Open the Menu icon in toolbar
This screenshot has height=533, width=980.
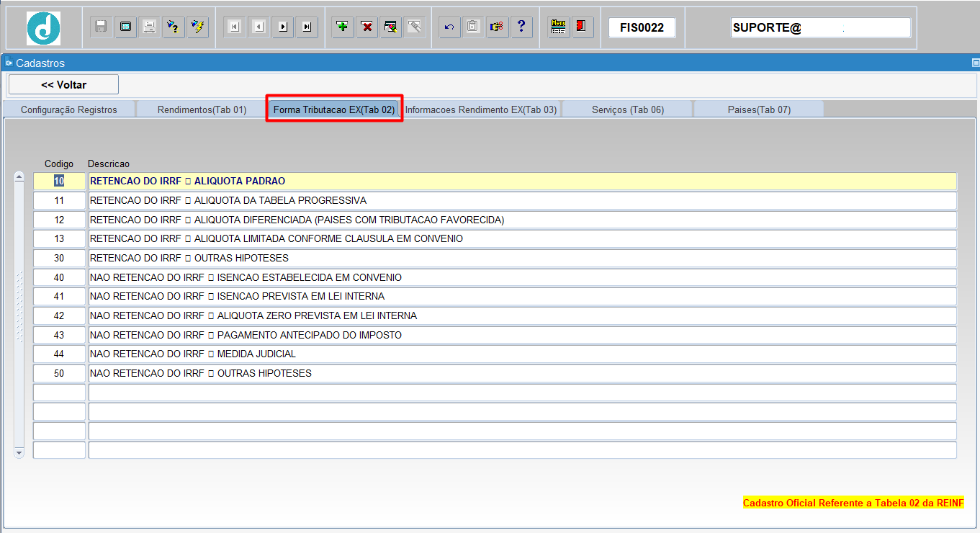pyautogui.click(x=558, y=27)
